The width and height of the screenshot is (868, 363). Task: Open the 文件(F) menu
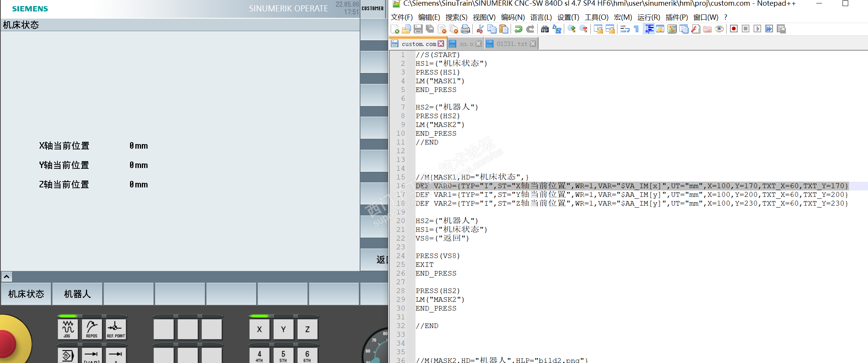401,17
